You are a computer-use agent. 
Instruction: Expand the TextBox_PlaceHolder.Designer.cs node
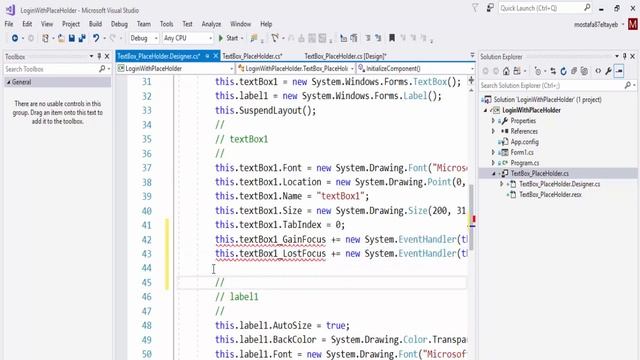click(x=502, y=184)
